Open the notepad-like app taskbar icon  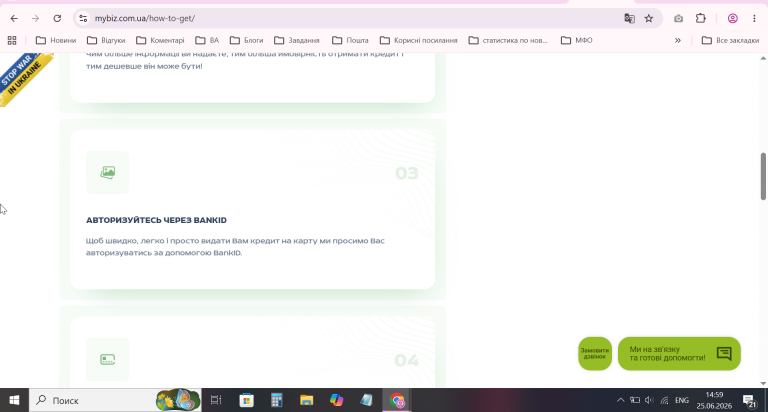point(366,400)
